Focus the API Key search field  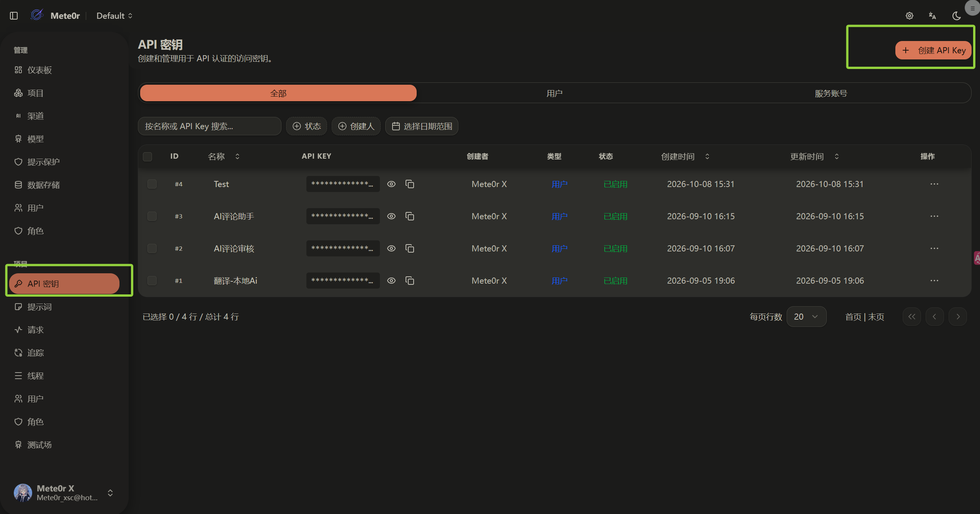pyautogui.click(x=209, y=126)
